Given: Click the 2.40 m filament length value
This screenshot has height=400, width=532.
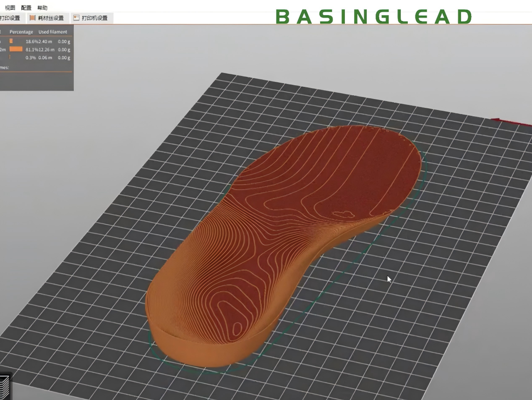Looking at the screenshot, I should pyautogui.click(x=45, y=42).
